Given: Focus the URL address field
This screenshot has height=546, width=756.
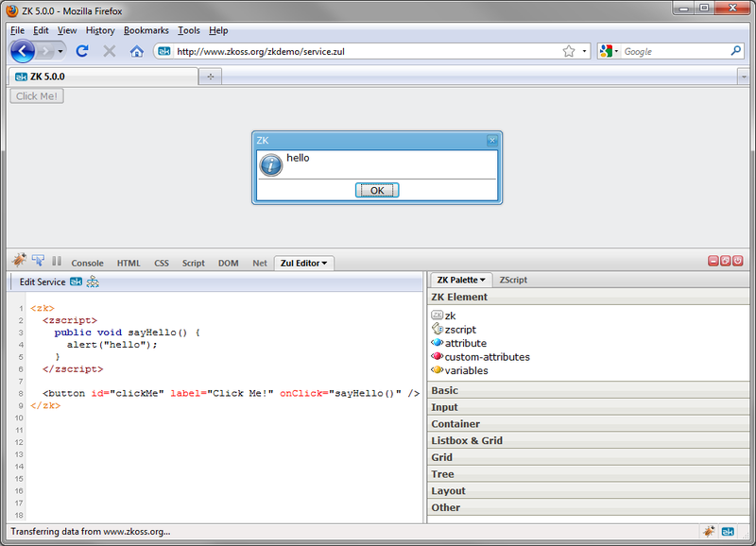Looking at the screenshot, I should 367,52.
